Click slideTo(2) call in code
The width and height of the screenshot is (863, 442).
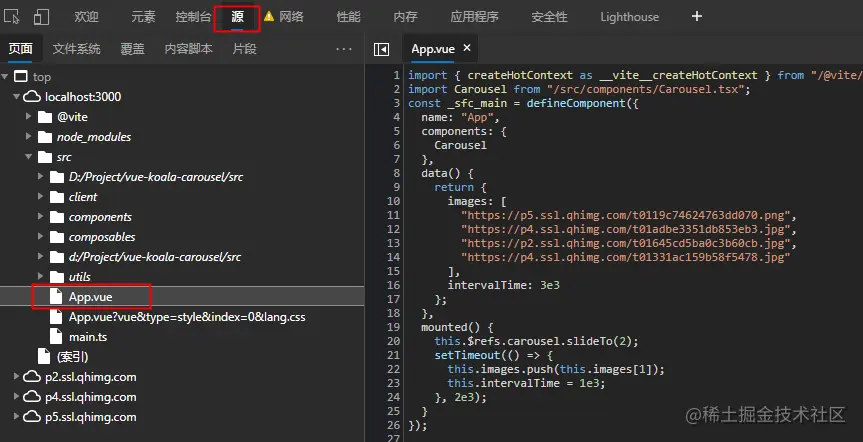point(601,341)
